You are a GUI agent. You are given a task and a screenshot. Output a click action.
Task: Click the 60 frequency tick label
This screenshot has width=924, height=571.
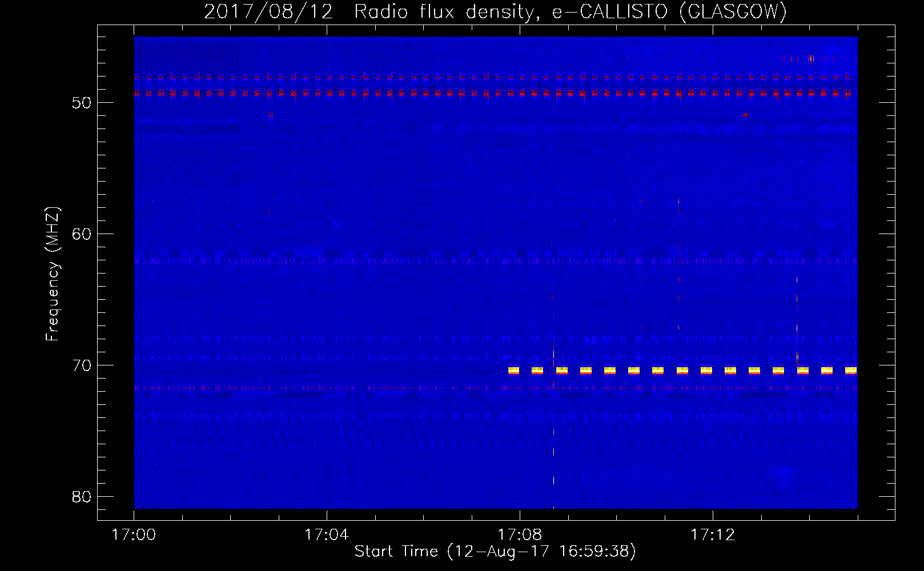[82, 234]
